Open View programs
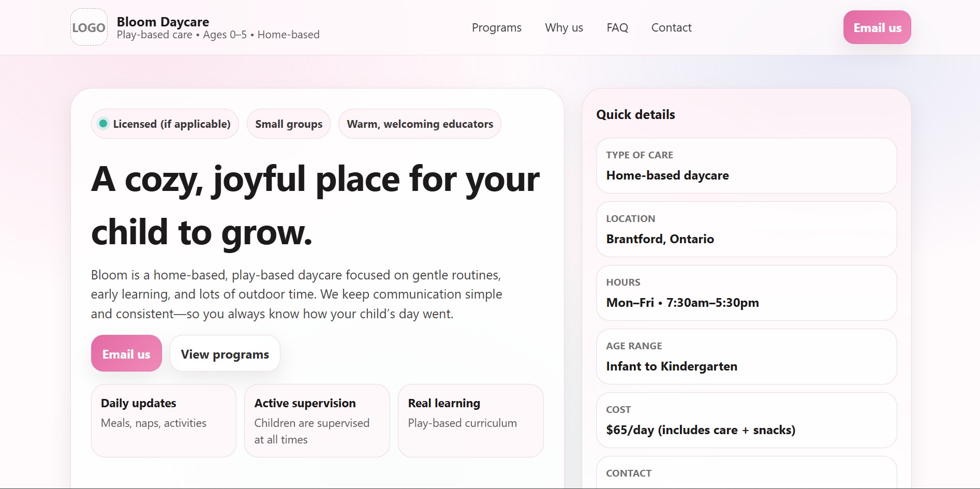Viewport: 980px width, 489px height. point(225,353)
